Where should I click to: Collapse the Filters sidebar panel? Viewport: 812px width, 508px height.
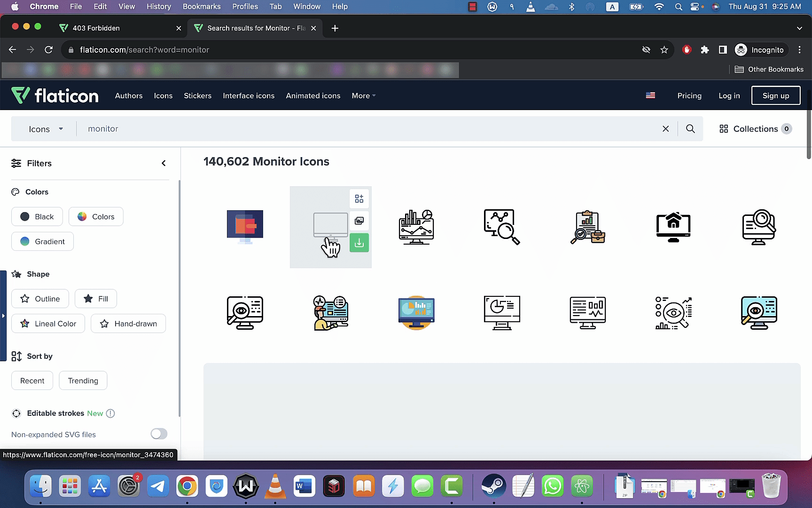coord(164,163)
